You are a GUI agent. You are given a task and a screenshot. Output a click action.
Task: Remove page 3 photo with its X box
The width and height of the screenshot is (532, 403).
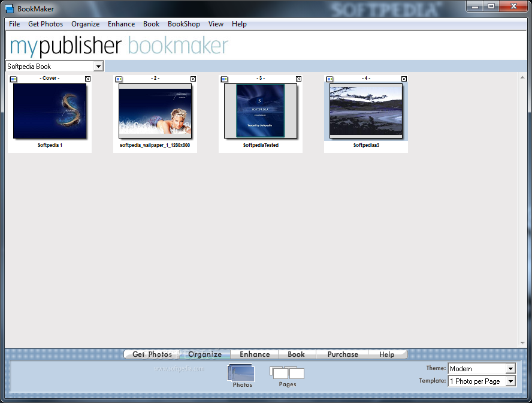pos(298,79)
